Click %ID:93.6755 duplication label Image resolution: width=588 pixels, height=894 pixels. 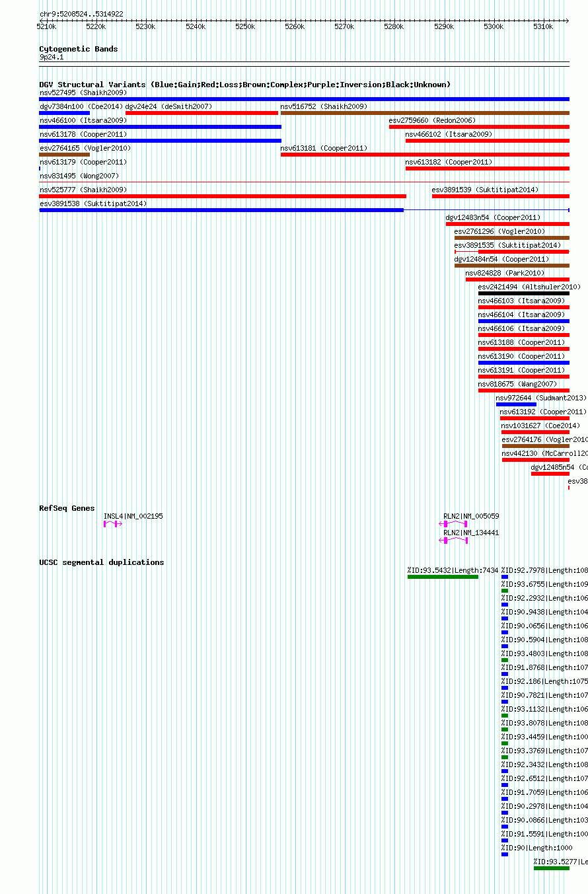click(544, 584)
